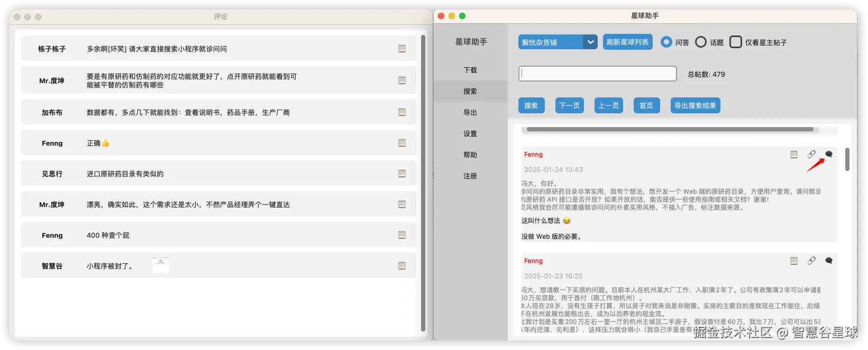The height and width of the screenshot is (350, 868).
Task: Copy the Fenng post dated 2025-01-24 10:43
Action: pos(794,155)
